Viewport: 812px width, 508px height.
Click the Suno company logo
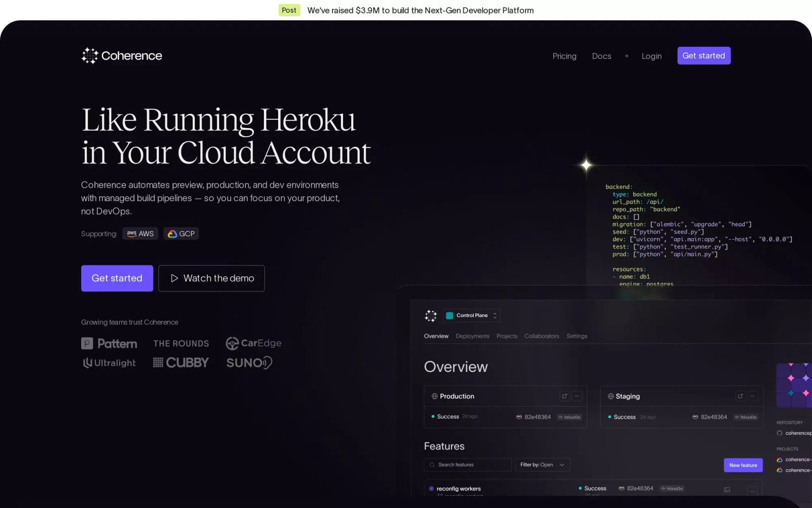tap(249, 363)
